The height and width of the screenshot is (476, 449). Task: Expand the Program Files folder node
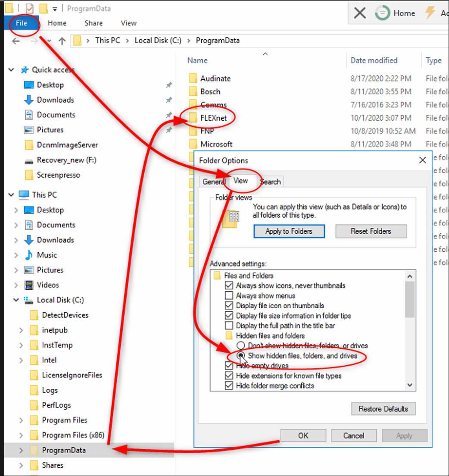21,420
